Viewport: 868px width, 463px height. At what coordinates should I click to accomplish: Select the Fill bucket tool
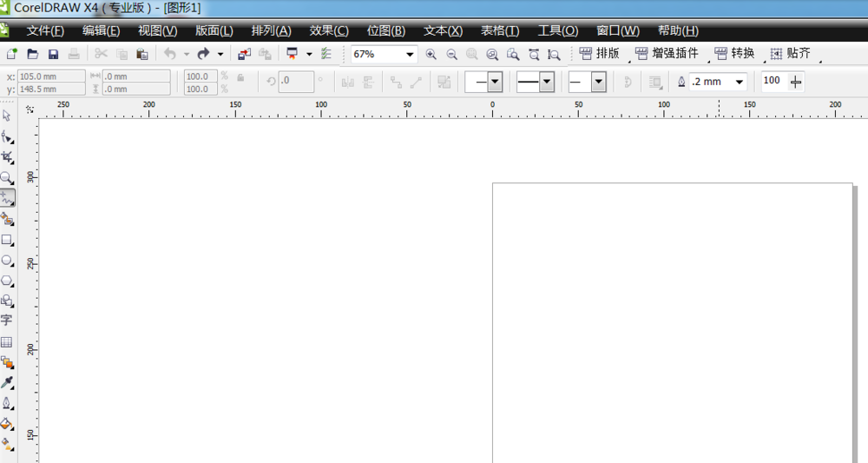pos(7,425)
